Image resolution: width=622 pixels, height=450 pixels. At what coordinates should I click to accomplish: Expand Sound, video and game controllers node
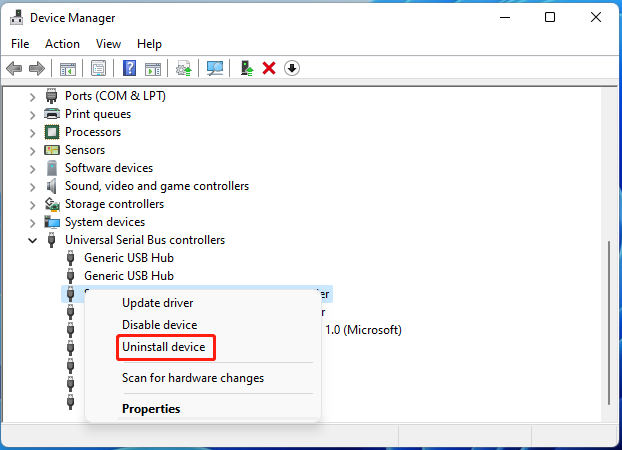(x=33, y=187)
